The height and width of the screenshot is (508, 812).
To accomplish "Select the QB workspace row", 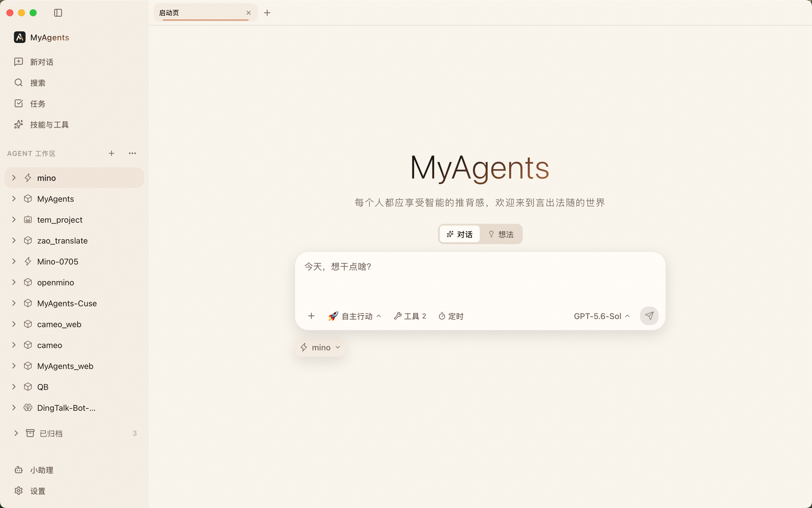I will 74,387.
